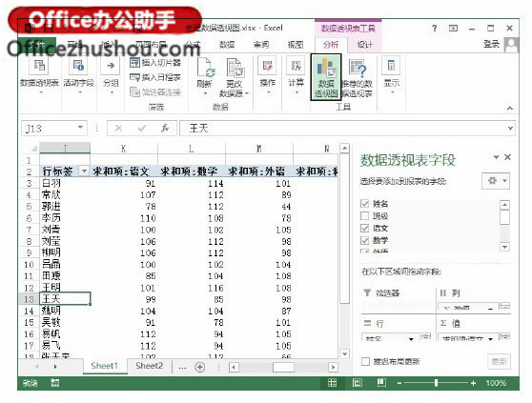Switch to Normal view in status bar
The height and width of the screenshot is (403, 532).
[332, 383]
